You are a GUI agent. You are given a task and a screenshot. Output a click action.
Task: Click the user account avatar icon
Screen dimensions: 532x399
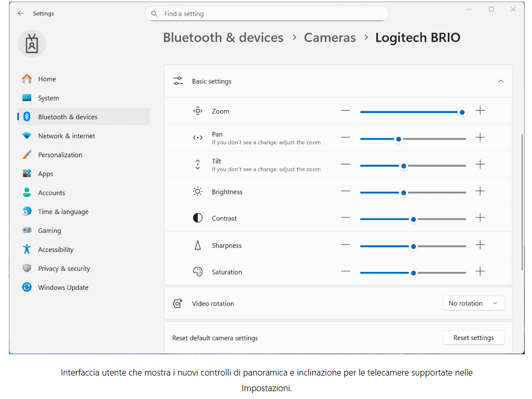pos(32,44)
